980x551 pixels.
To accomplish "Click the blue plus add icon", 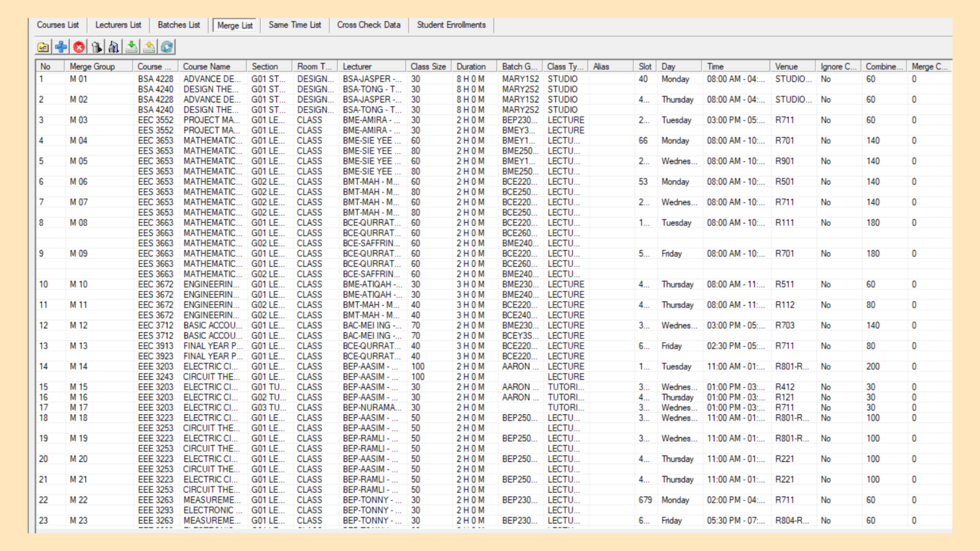I will click(x=61, y=47).
